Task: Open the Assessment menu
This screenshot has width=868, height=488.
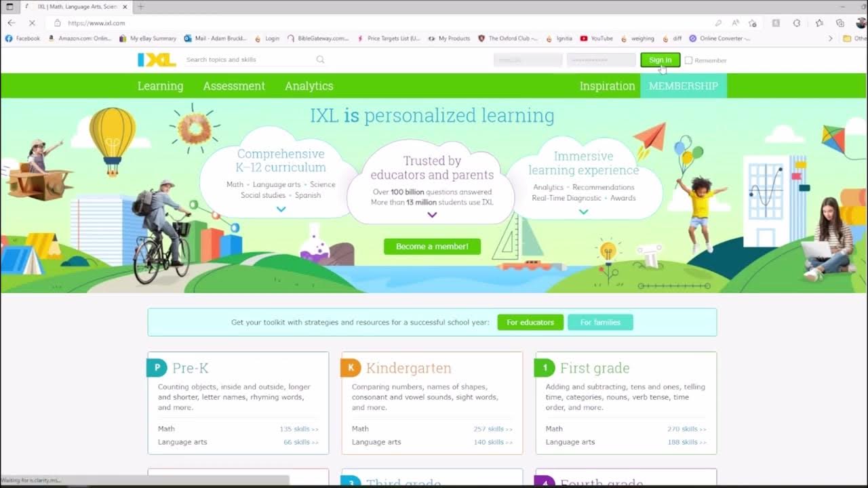Action: [234, 86]
